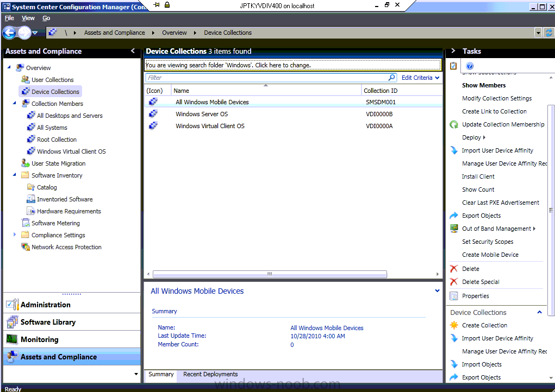Image resolution: width=555 pixels, height=392 pixels.
Task: Collapse the Software Inventory tree node
Action: pos(15,175)
